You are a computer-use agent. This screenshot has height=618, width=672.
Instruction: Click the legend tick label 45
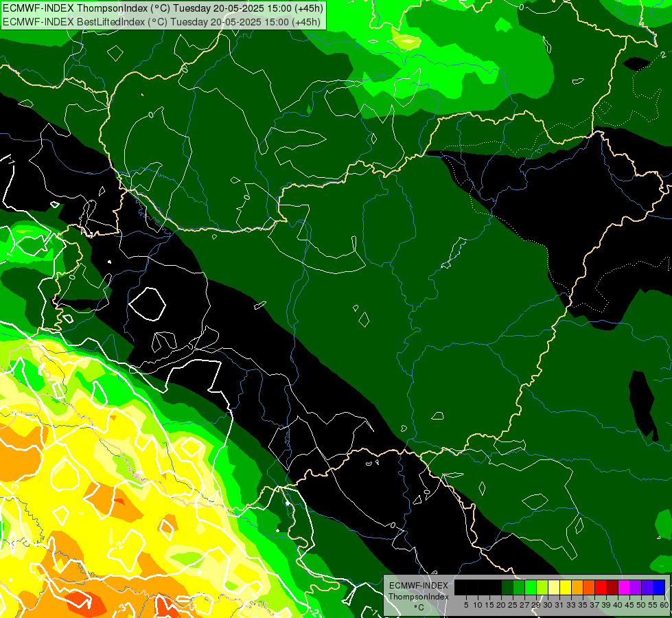[630, 605]
